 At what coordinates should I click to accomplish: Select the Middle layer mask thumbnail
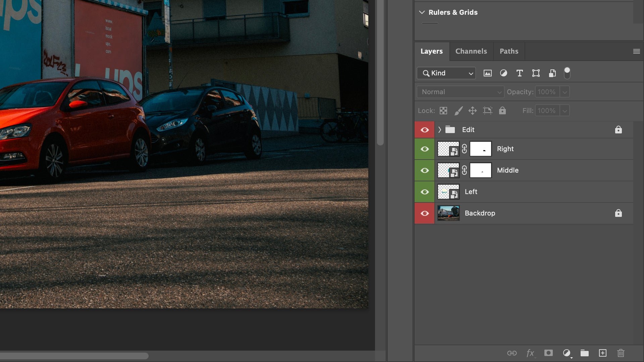click(480, 170)
